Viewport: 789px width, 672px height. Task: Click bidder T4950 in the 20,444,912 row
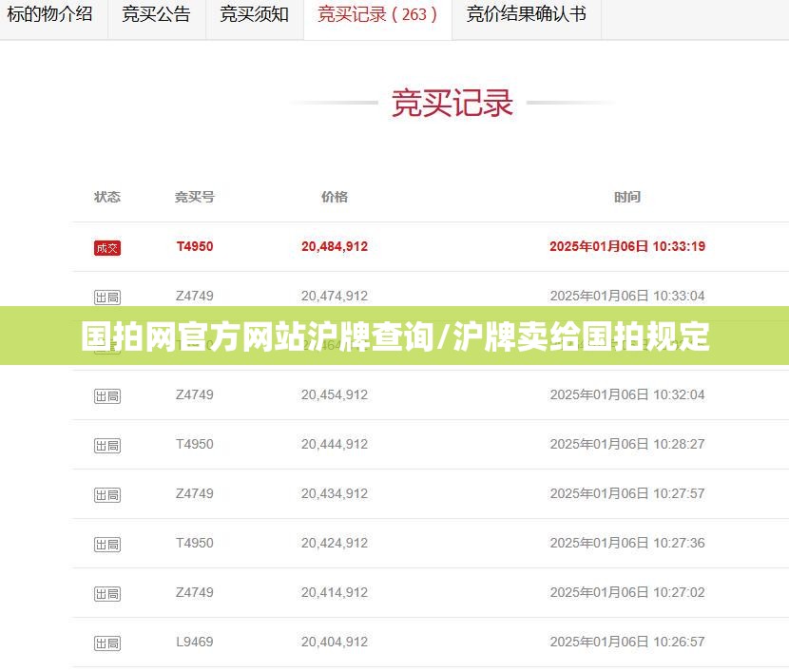coord(195,444)
